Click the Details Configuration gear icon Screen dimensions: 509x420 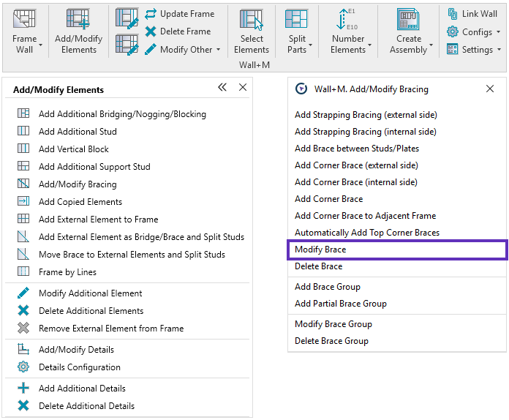pyautogui.click(x=24, y=367)
